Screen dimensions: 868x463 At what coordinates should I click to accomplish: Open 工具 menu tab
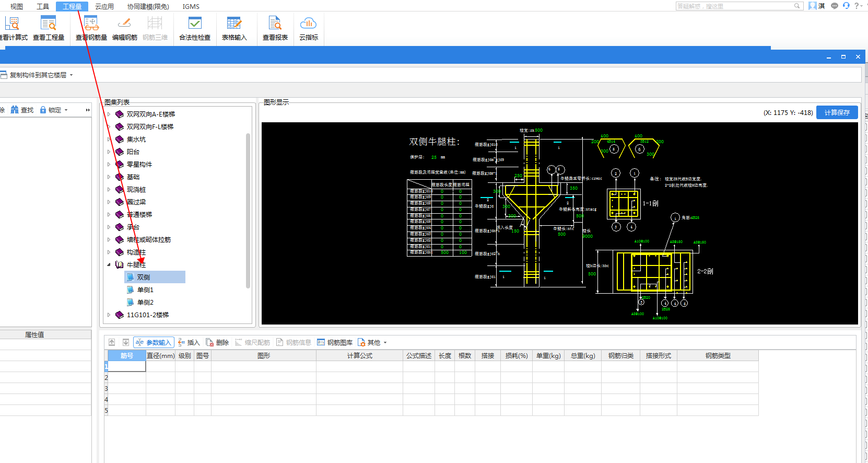pyautogui.click(x=43, y=6)
